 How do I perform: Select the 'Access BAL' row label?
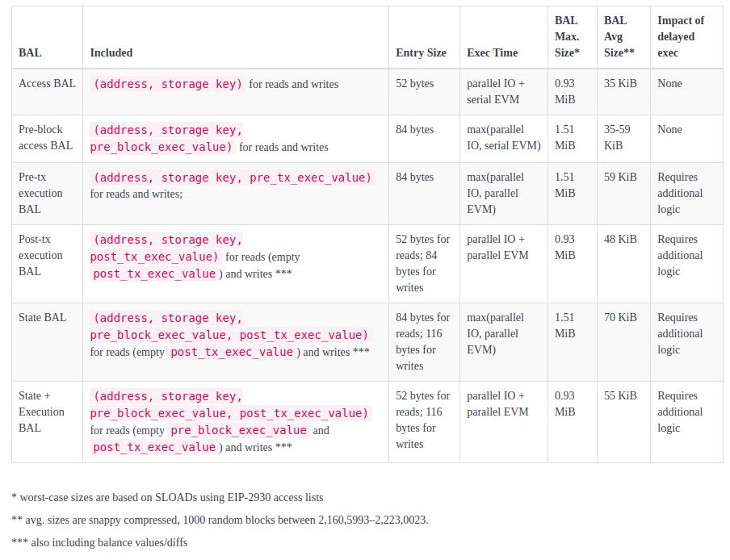click(x=47, y=83)
